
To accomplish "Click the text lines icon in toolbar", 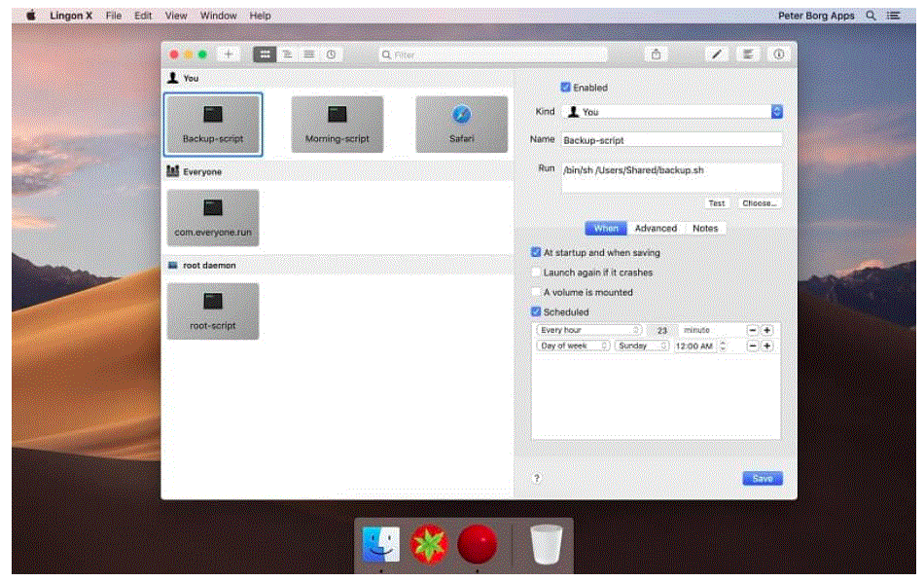I will [x=748, y=55].
